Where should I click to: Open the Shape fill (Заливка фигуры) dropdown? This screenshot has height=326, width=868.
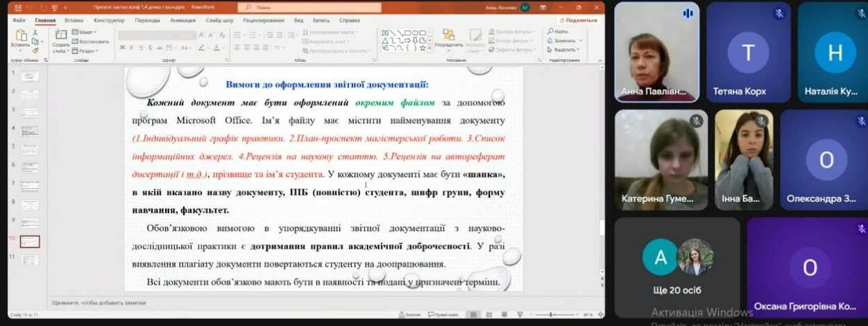point(511,31)
